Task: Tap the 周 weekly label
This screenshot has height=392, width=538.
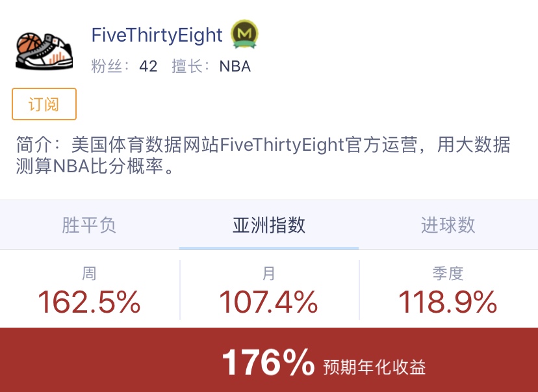Action: [x=89, y=274]
